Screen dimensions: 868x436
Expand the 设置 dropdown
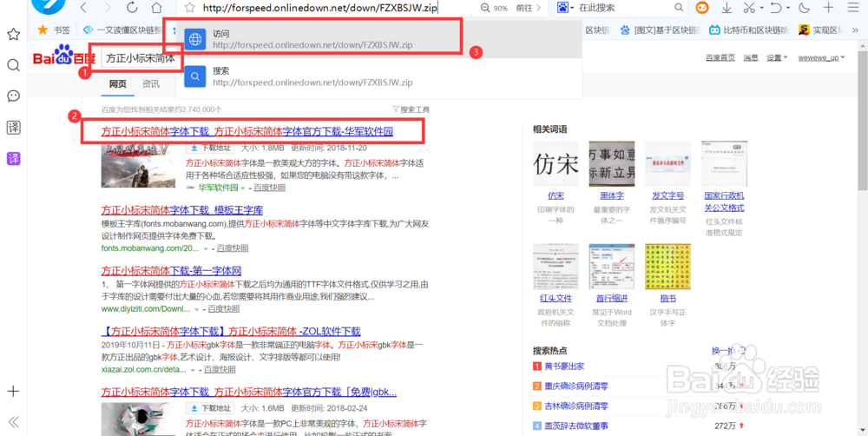click(x=777, y=57)
